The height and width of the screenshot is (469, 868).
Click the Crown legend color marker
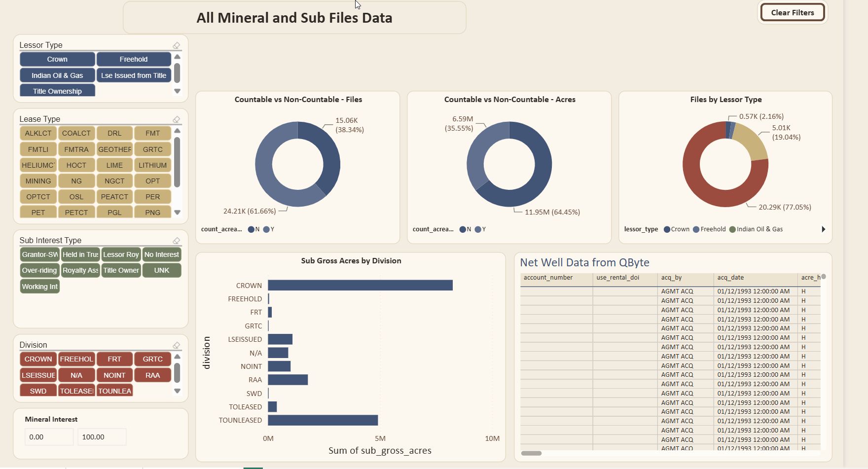[x=667, y=229]
